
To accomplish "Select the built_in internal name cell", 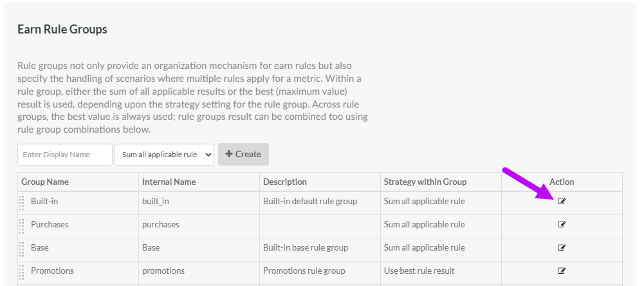I will (156, 202).
